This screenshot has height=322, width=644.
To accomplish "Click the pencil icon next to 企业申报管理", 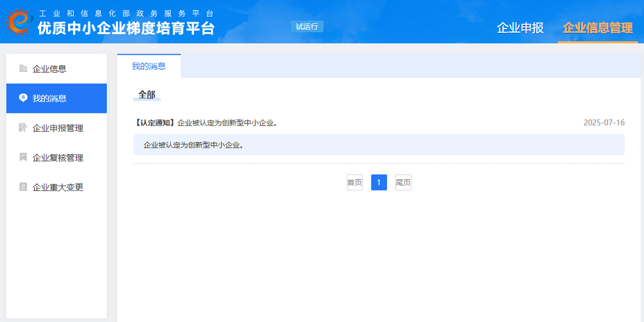I will coord(22,128).
